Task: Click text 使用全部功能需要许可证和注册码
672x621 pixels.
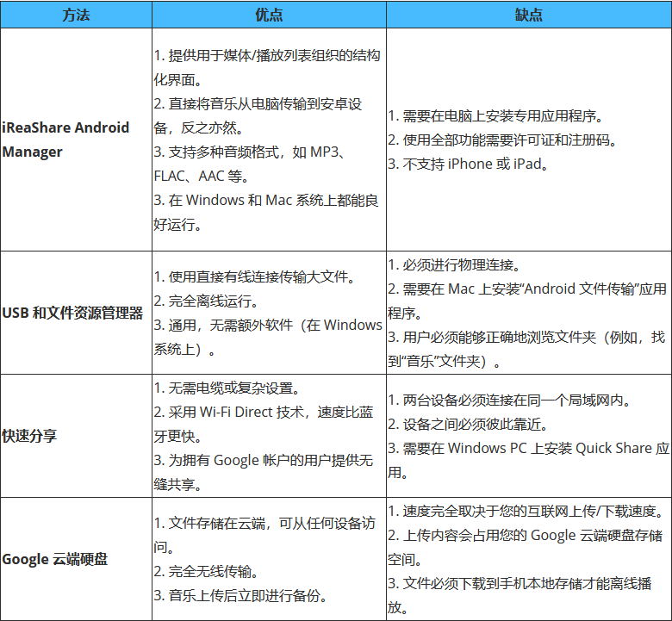Action: (507, 140)
